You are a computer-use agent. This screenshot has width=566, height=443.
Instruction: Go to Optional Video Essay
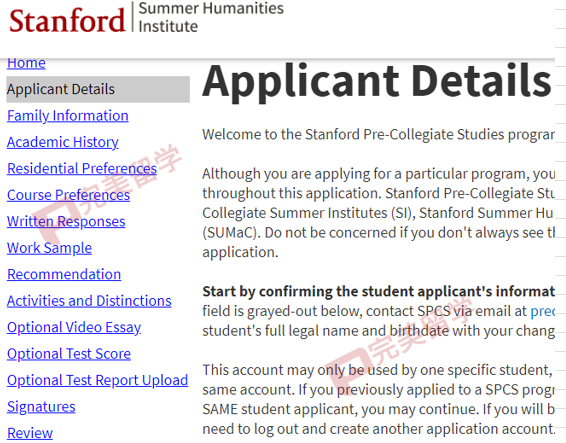[x=74, y=327]
